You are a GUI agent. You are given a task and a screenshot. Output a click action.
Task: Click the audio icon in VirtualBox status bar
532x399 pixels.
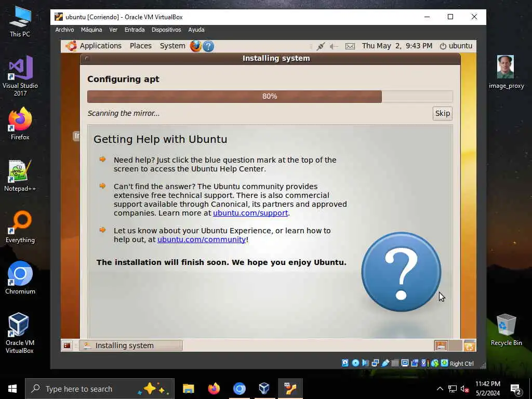click(365, 363)
